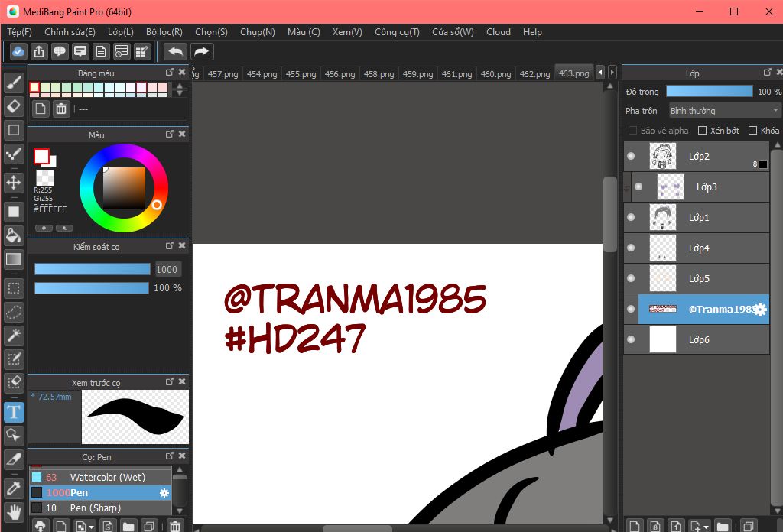
Task: Add new layer icon in Layer panel
Action: coord(635,526)
